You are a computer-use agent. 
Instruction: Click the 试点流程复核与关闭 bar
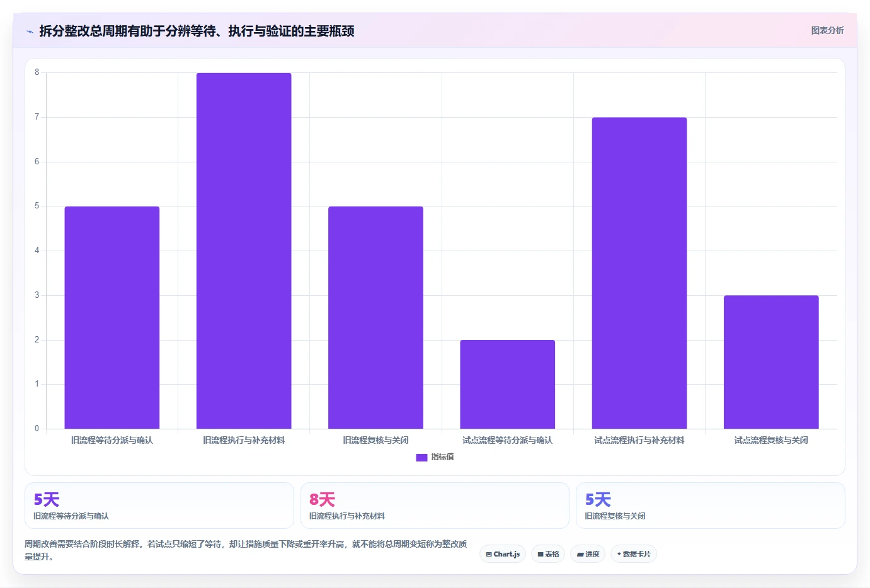(x=771, y=362)
